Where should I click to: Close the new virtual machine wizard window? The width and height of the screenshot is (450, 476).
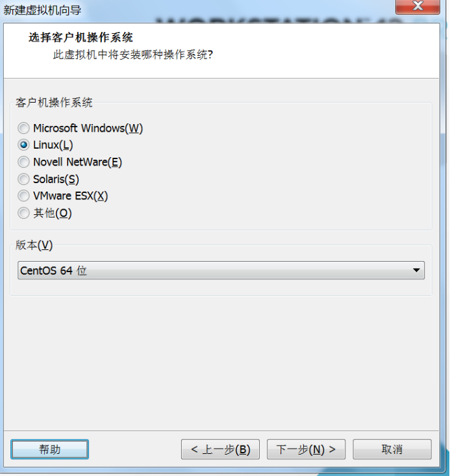(418, 6)
